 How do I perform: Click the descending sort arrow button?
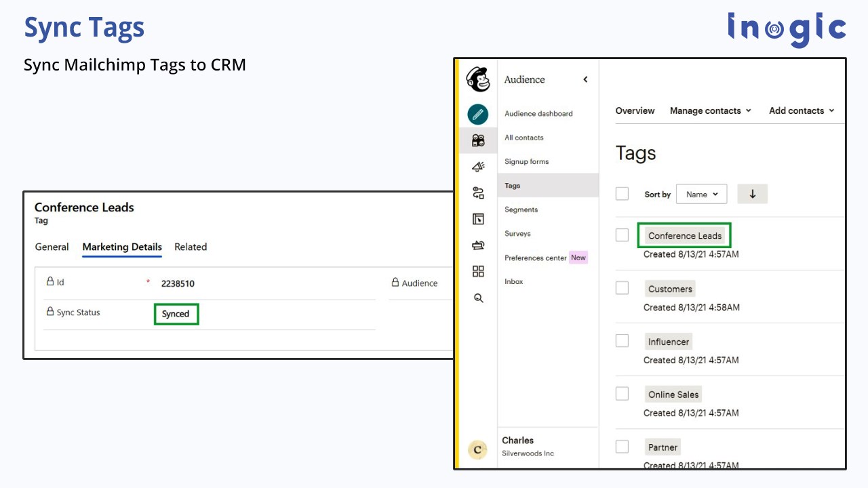pyautogui.click(x=752, y=194)
